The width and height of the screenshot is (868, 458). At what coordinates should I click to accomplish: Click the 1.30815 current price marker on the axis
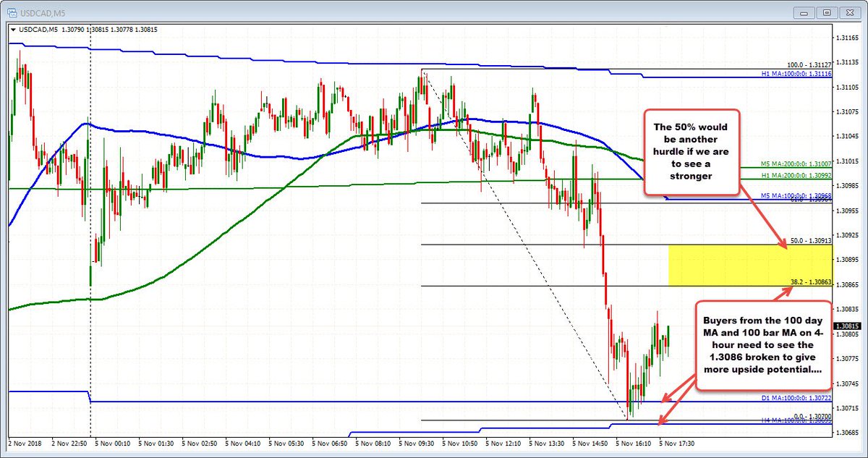tap(848, 326)
